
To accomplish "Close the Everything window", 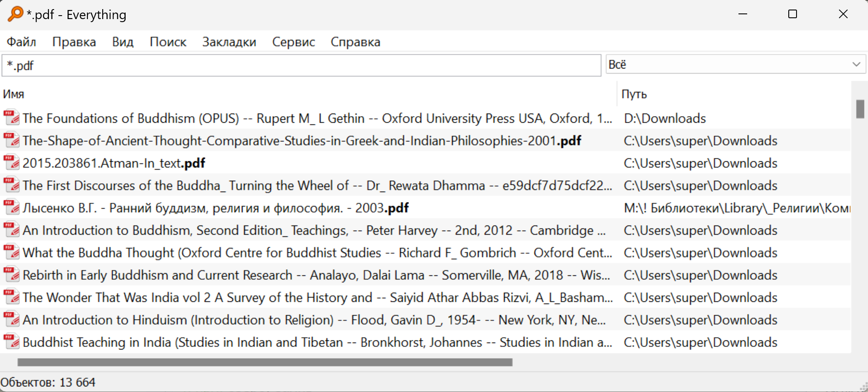I will [843, 14].
